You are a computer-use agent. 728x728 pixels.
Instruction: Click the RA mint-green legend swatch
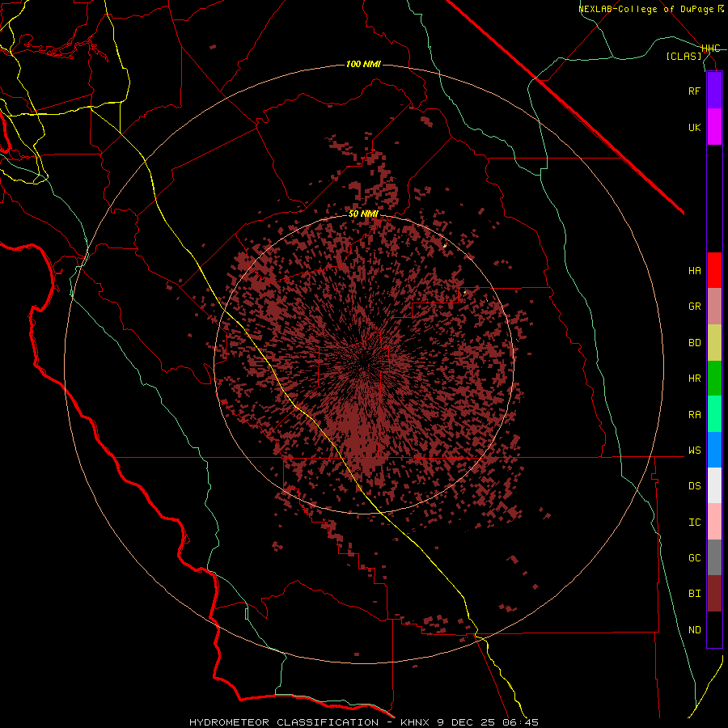click(x=714, y=414)
